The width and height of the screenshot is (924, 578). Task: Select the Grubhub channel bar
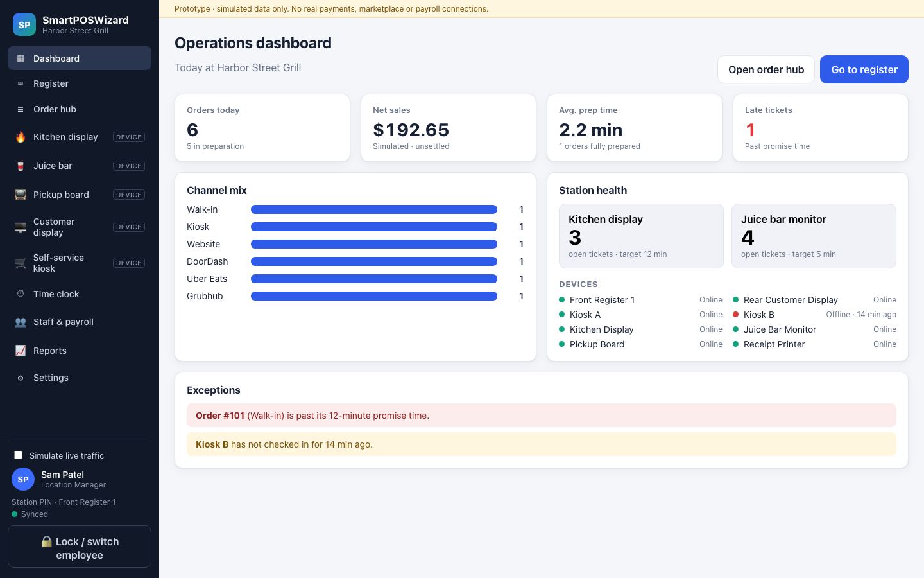point(374,296)
